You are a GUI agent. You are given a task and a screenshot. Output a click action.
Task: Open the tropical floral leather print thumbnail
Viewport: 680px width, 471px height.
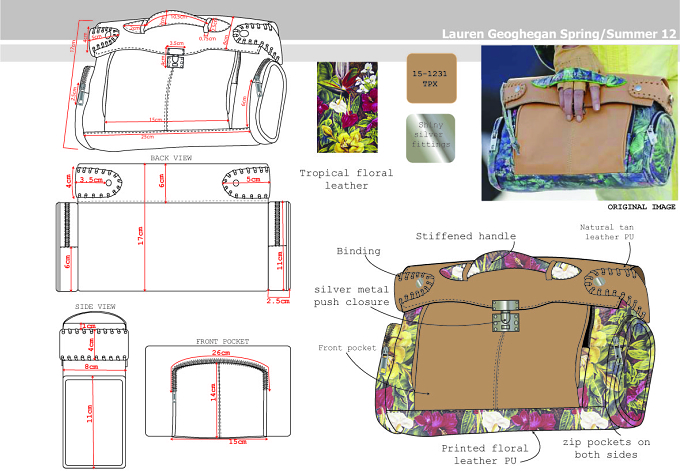click(x=347, y=107)
